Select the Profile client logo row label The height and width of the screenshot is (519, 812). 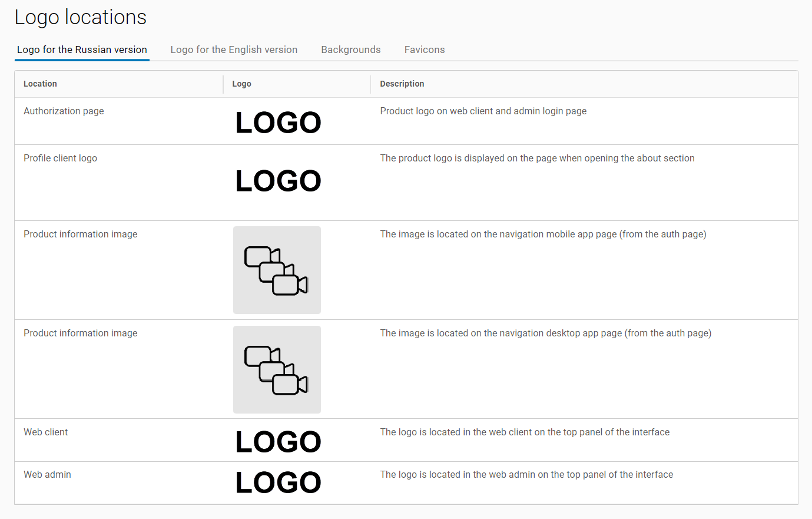coord(60,158)
